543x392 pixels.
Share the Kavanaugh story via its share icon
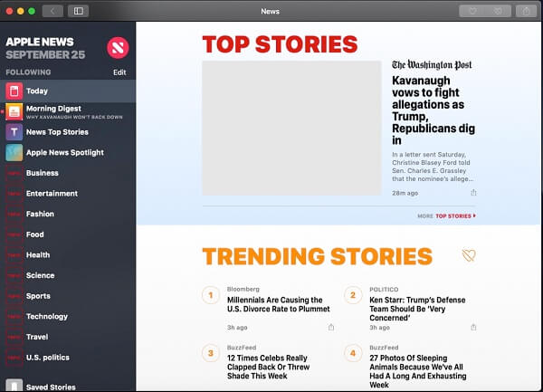tap(473, 193)
